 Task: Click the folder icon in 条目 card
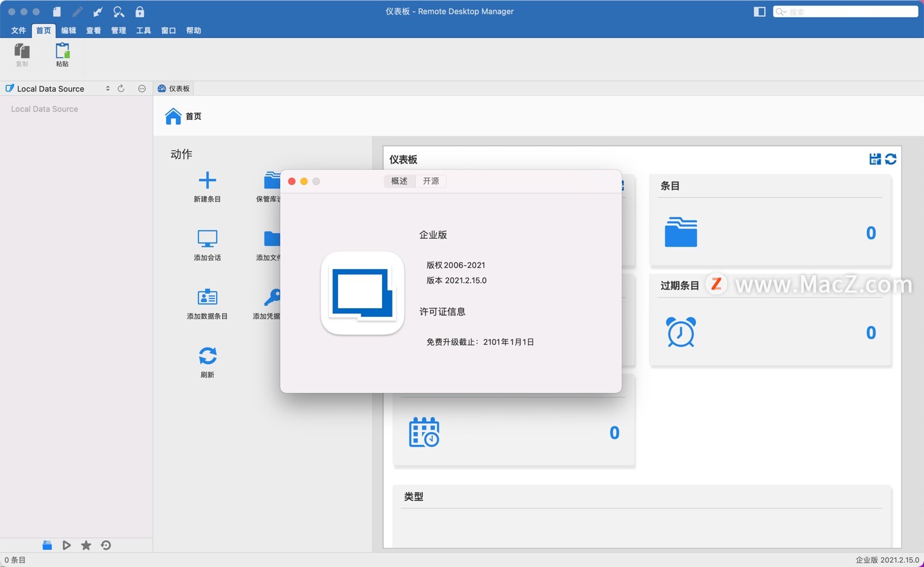pos(681,232)
